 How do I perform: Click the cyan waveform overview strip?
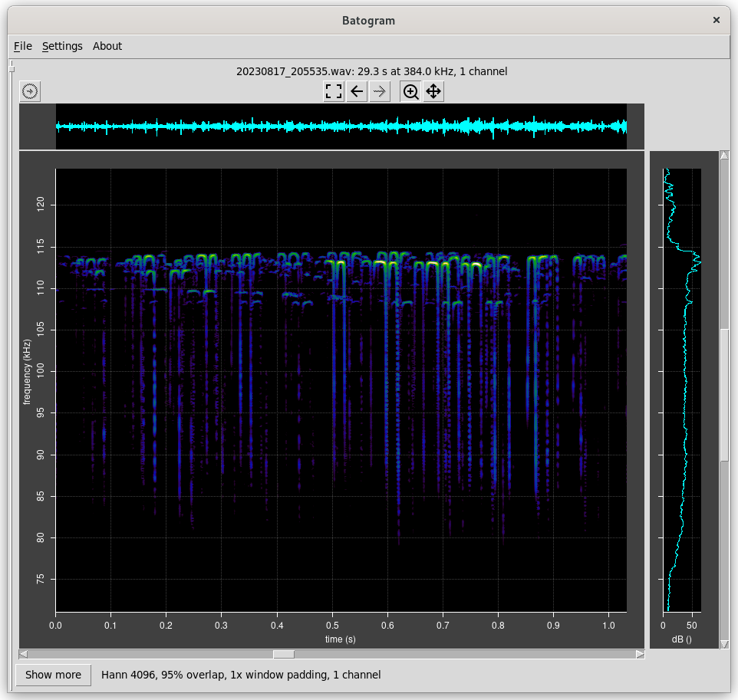(x=341, y=127)
